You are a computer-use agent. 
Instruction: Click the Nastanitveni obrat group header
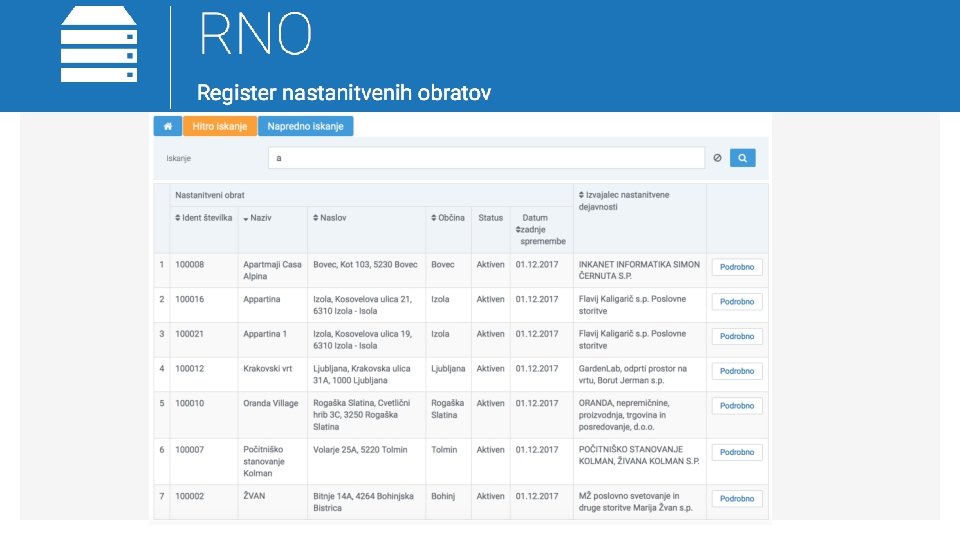[x=210, y=195]
